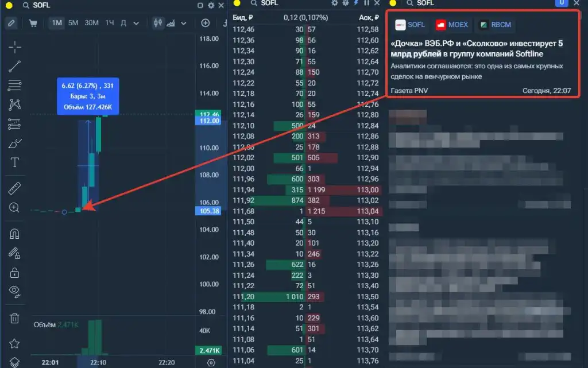588x368 pixels.
Task: Select the brush drawing tool
Action: point(14,144)
